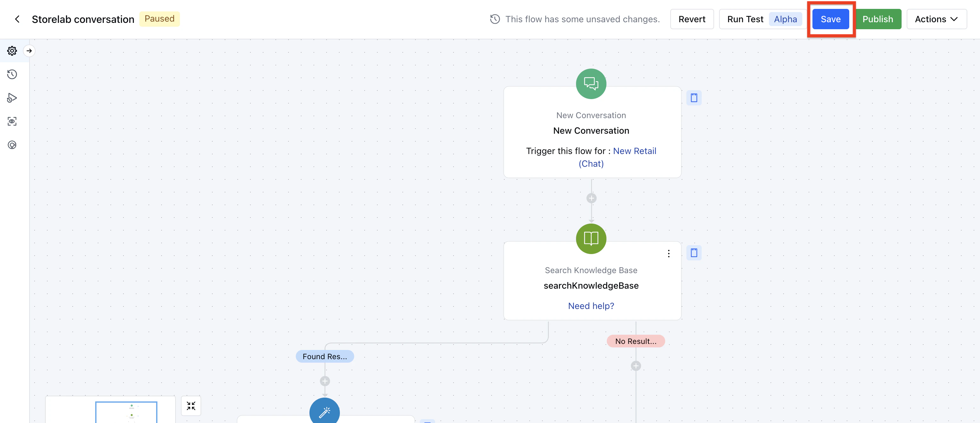The width and height of the screenshot is (980, 423).
Task: Revert unsaved changes
Action: [x=692, y=19]
